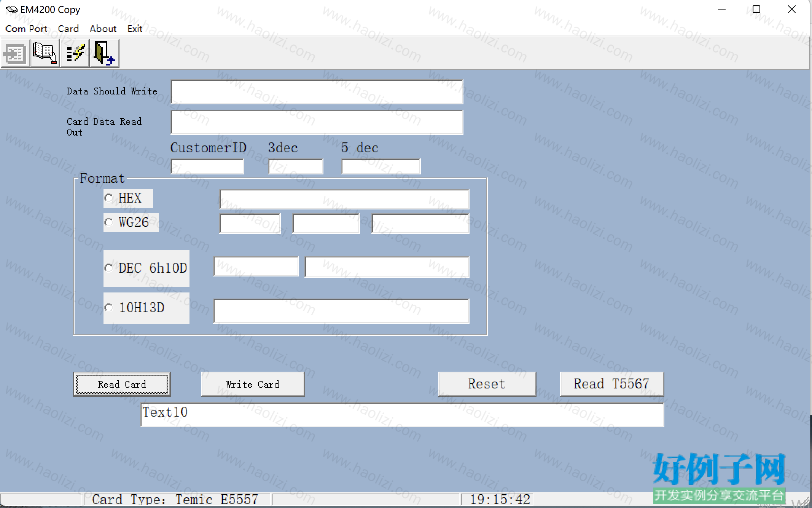Click the EM4200 Copy title bar app icon
This screenshot has height=508, width=812.
pyautogui.click(x=11, y=10)
